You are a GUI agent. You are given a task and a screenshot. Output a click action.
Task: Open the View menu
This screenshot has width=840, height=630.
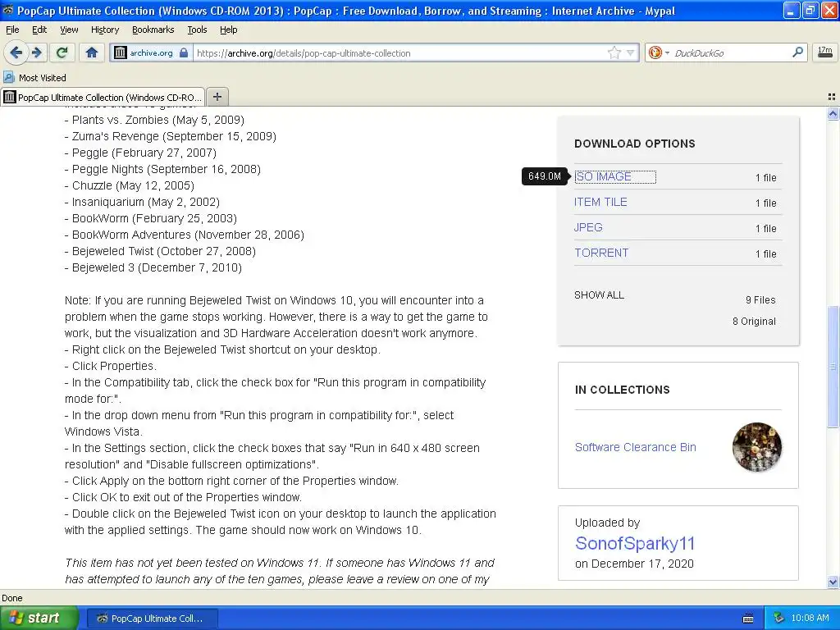tap(69, 30)
